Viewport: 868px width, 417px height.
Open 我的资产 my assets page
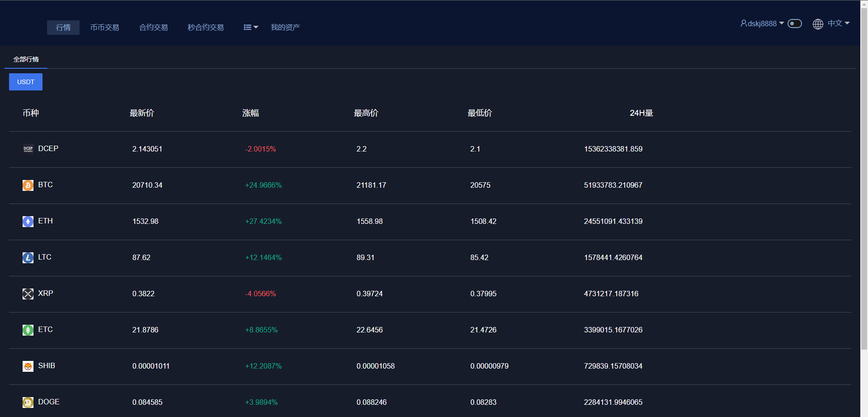pos(285,28)
